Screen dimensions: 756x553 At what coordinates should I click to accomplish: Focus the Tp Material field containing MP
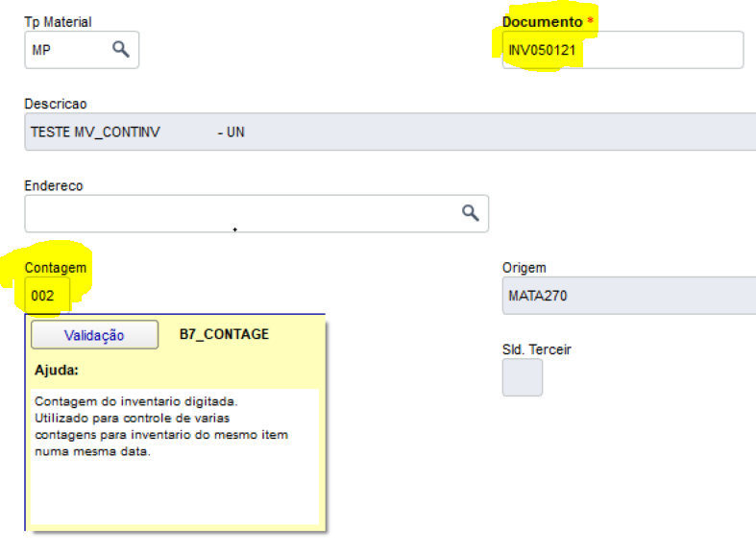(82, 50)
